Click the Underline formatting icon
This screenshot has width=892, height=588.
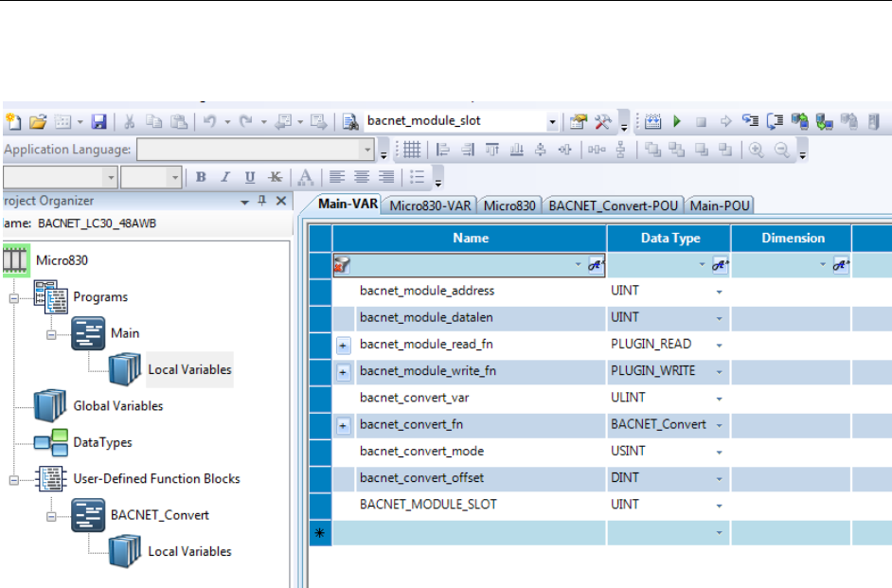tap(250, 177)
